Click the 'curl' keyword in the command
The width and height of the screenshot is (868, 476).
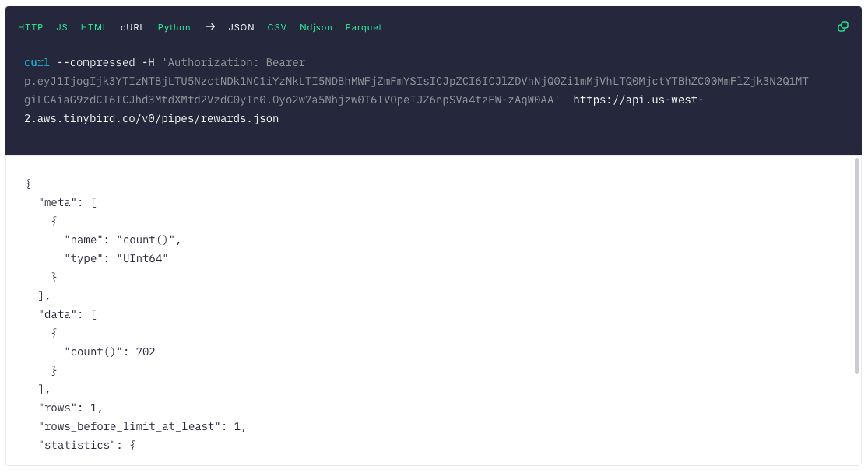pos(37,62)
